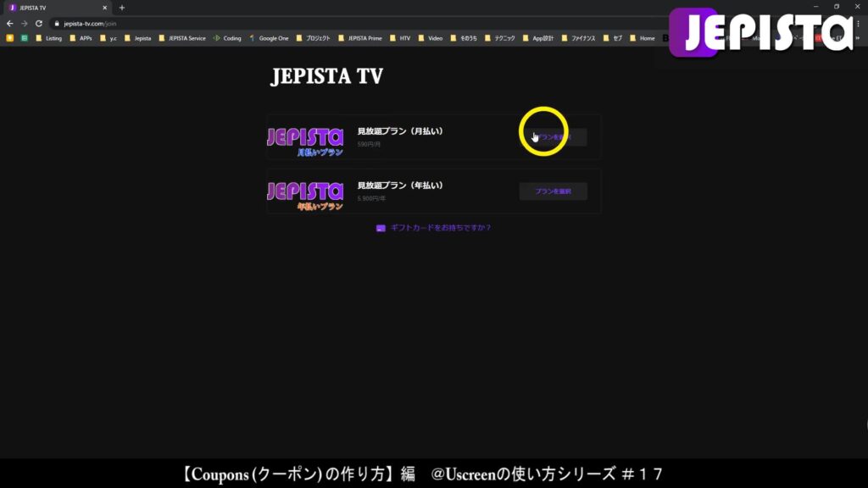The image size is (868, 488).
Task: Open the APPs bookmark folder
Action: (x=81, y=38)
